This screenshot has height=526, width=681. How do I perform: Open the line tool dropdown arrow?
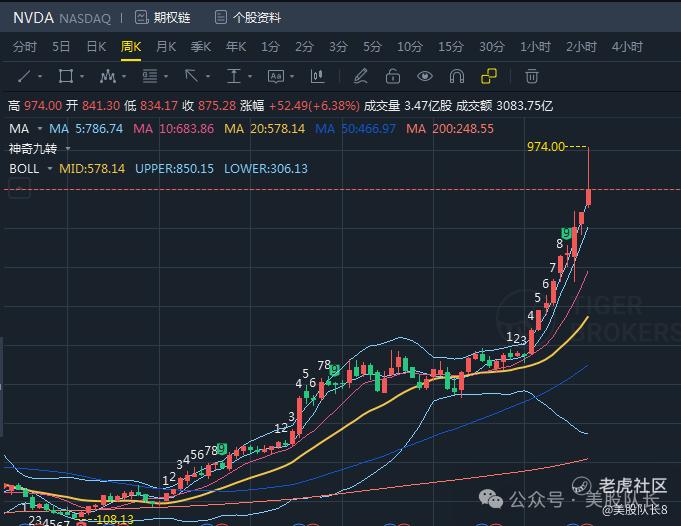point(40,76)
